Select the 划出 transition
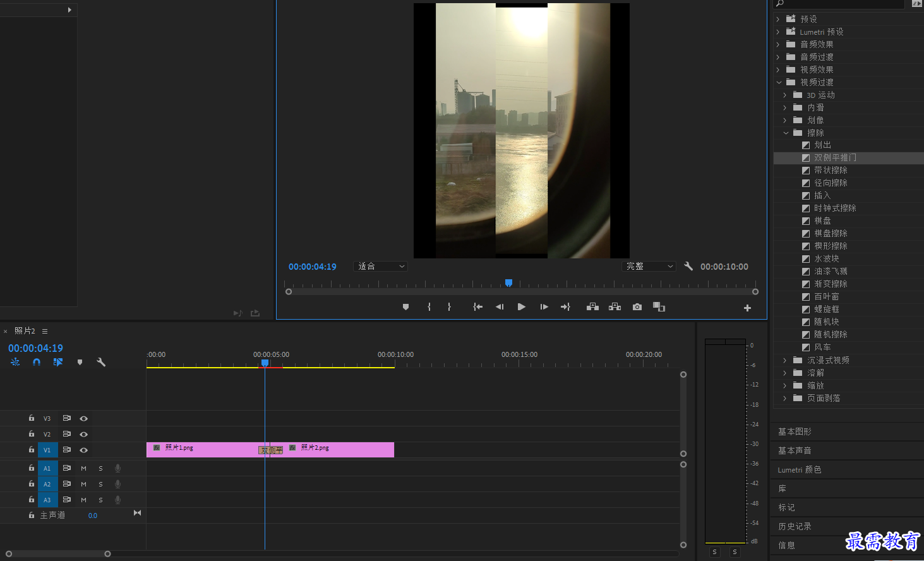The height and width of the screenshot is (561, 924). (x=822, y=145)
